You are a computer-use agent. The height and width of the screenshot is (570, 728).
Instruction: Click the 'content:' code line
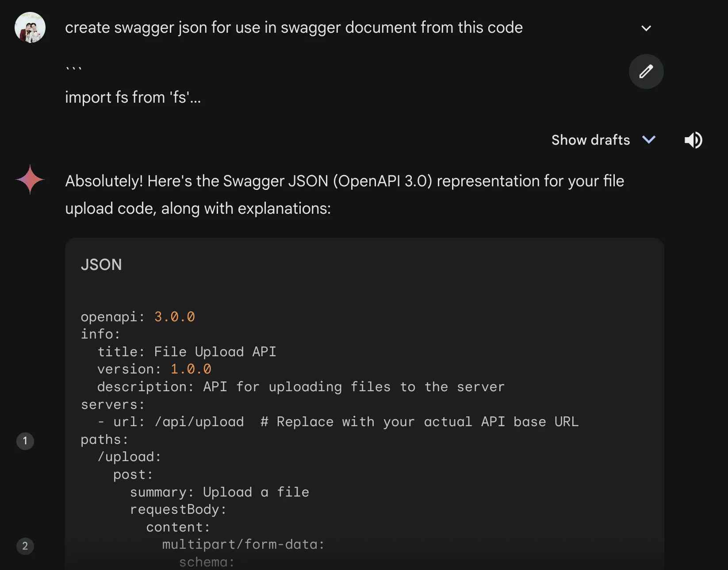pos(178,527)
